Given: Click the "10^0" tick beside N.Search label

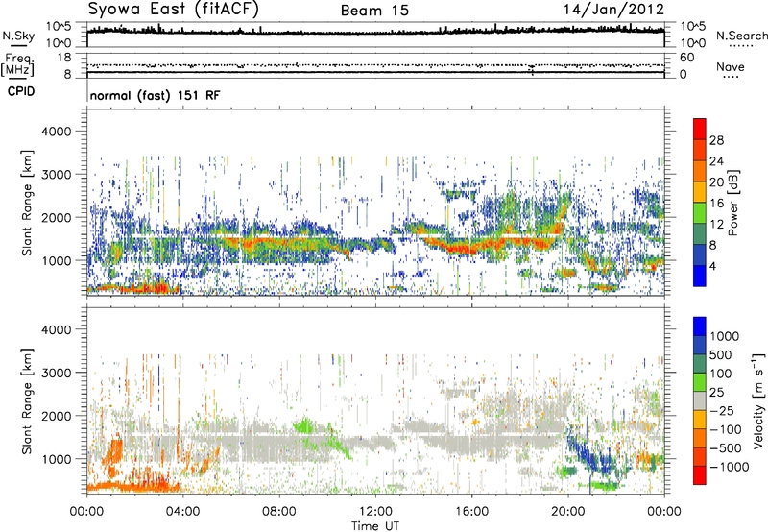Looking at the screenshot, I should 693,43.
